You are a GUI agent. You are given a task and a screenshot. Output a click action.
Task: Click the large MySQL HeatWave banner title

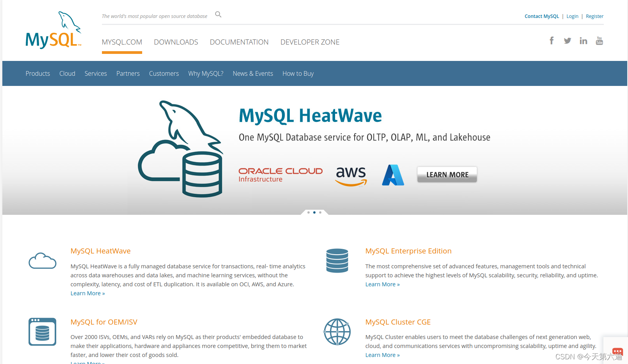point(310,116)
